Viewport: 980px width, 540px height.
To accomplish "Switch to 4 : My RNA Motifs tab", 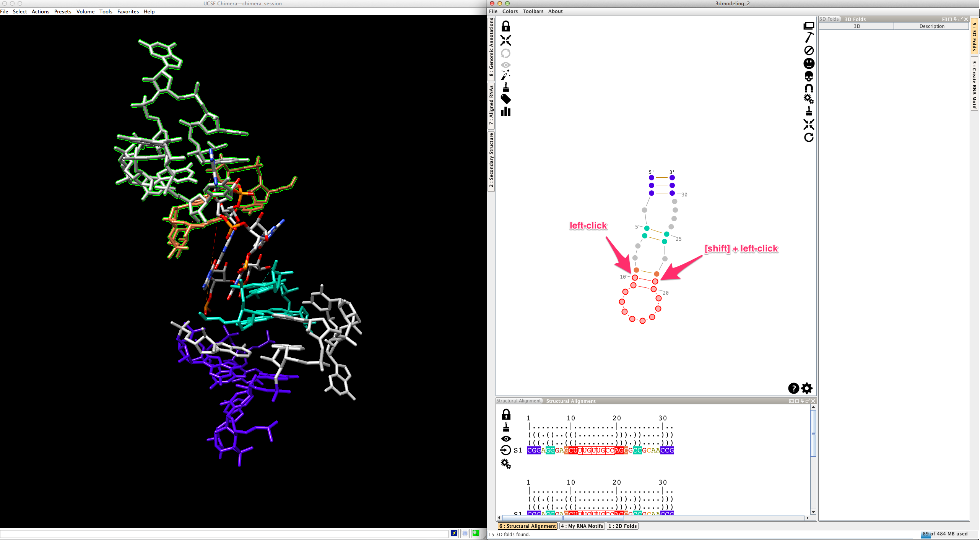I will pyautogui.click(x=582, y=526).
